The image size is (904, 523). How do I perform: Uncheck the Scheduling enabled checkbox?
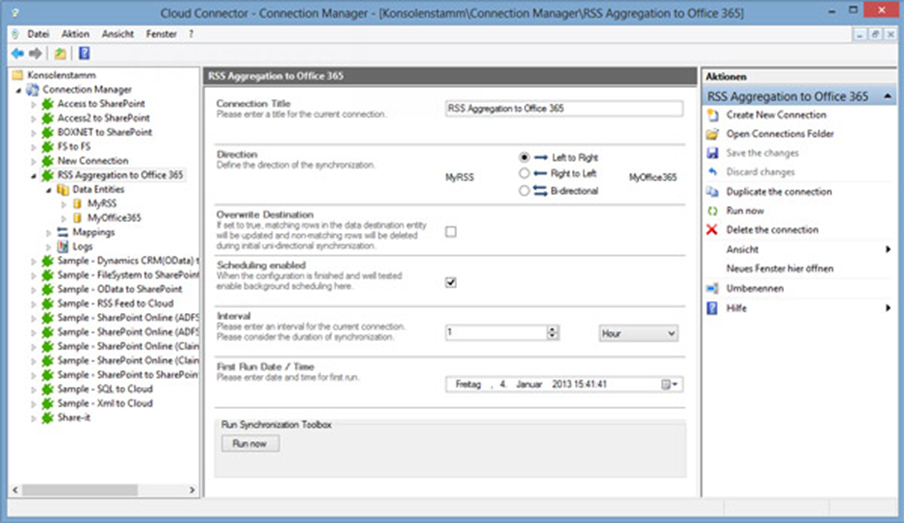coord(451,283)
